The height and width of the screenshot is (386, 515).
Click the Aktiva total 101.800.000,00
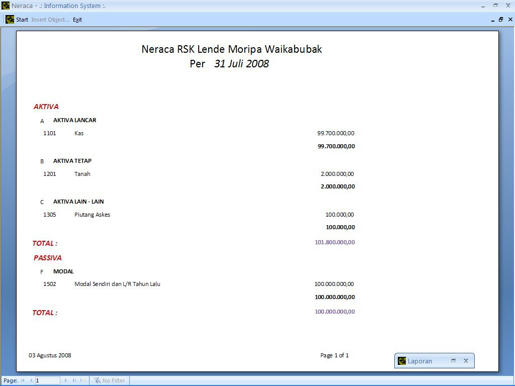335,242
